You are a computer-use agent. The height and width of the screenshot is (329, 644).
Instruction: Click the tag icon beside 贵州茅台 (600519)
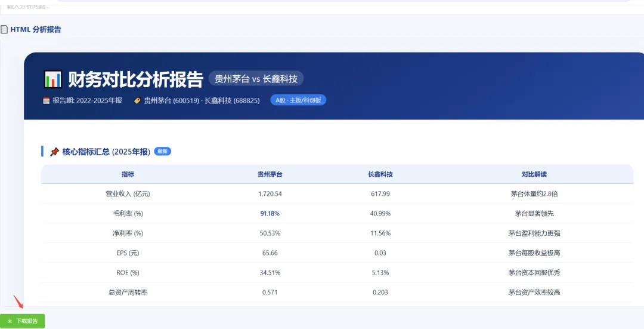point(138,101)
